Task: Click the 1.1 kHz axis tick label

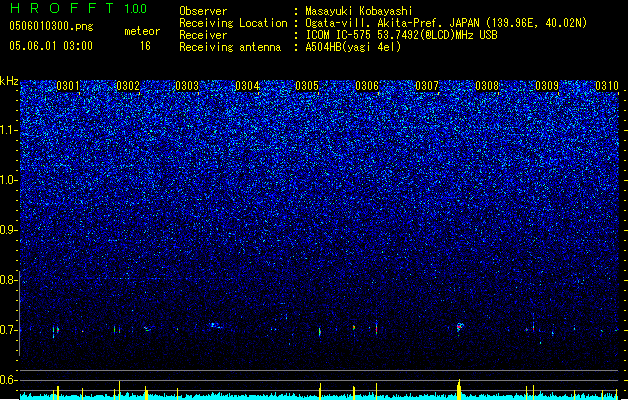Action: pos(9,130)
